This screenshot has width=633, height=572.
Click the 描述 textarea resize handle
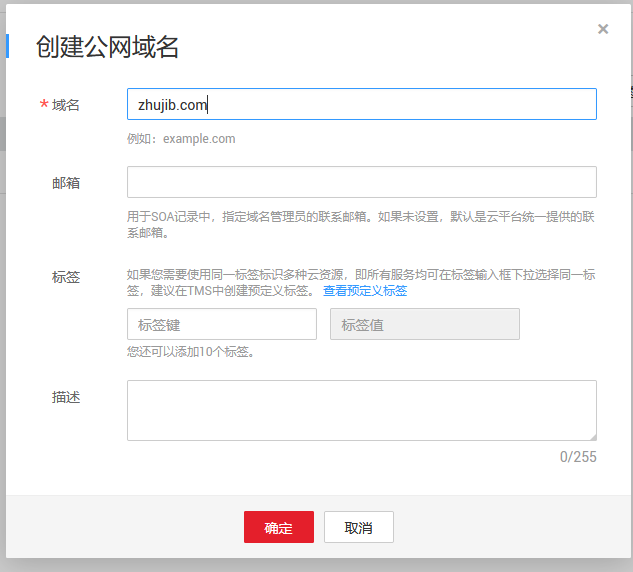click(x=592, y=436)
